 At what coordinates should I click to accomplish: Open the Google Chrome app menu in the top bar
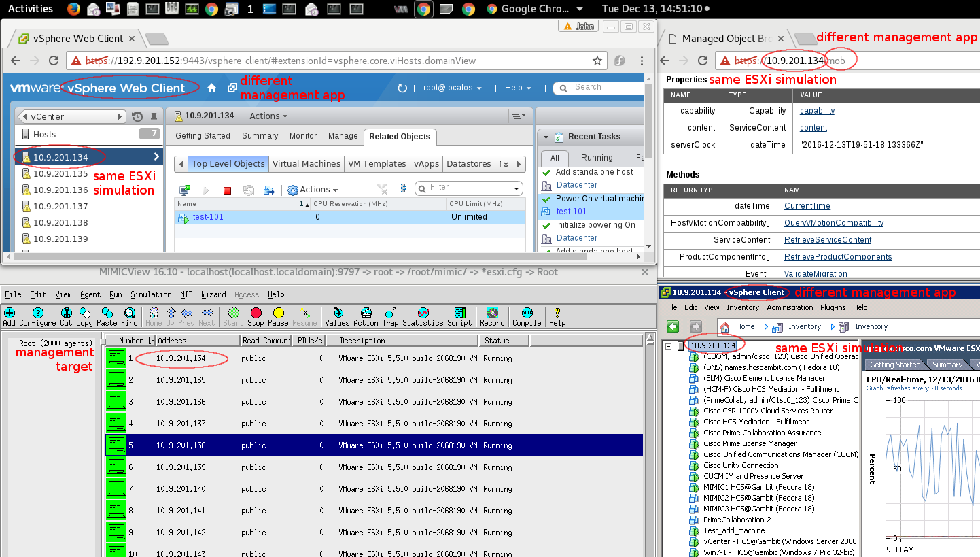(536, 9)
